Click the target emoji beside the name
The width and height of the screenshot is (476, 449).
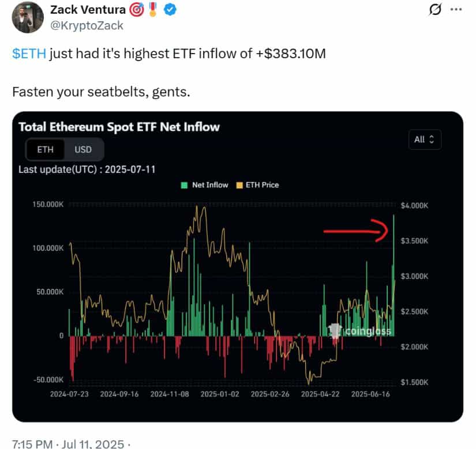tap(136, 10)
